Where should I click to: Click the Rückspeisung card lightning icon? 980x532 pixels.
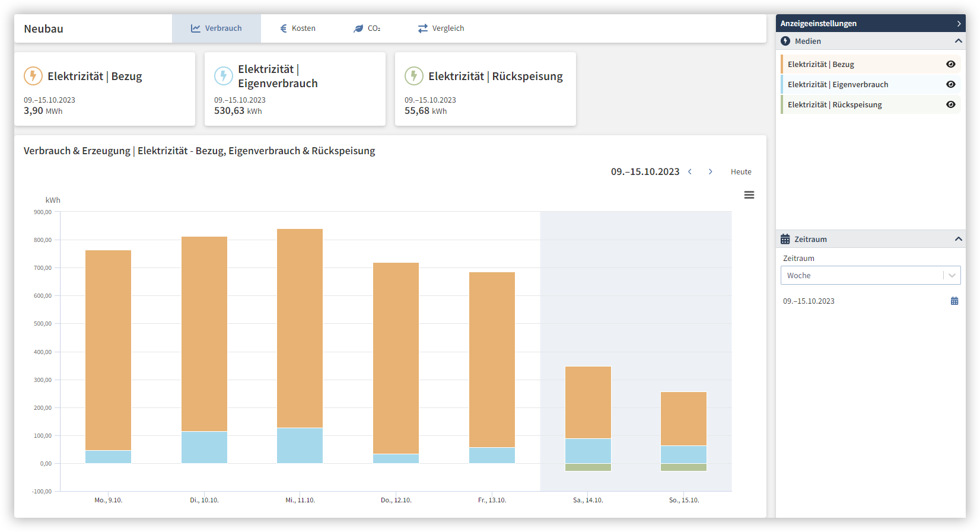pos(414,76)
